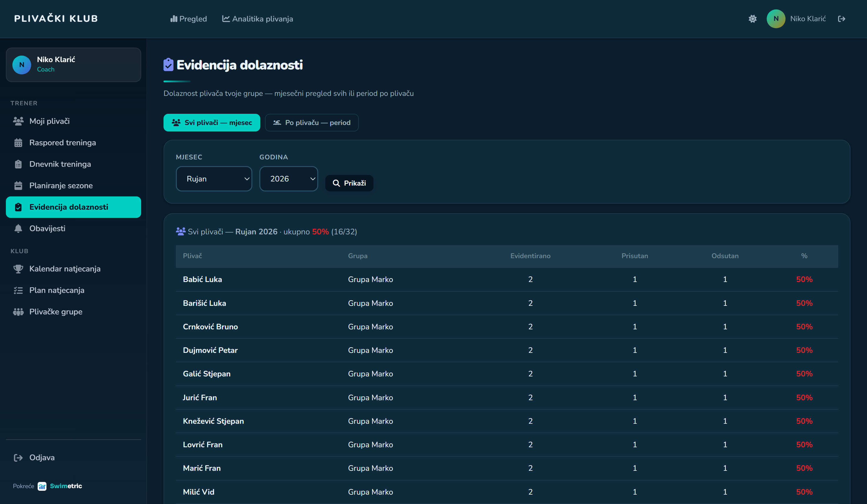Open the Swimetric link in footer
Image resolution: width=867 pixels, height=504 pixels.
[60, 486]
